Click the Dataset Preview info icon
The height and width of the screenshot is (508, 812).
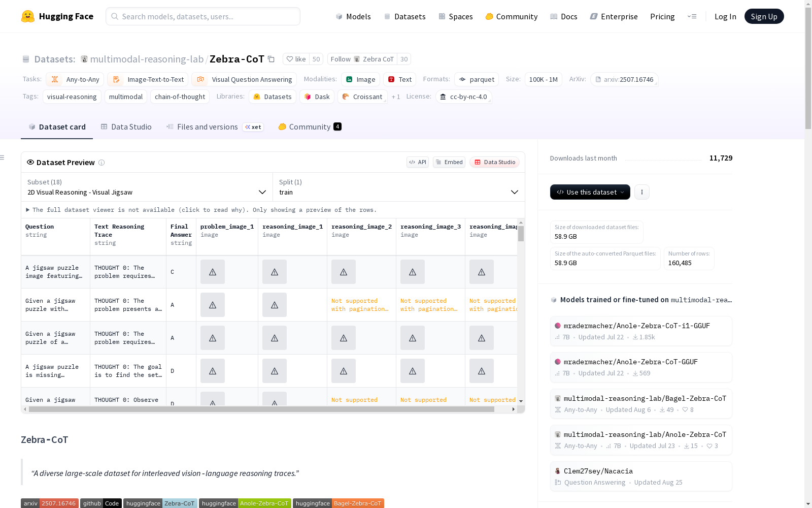[x=101, y=163]
